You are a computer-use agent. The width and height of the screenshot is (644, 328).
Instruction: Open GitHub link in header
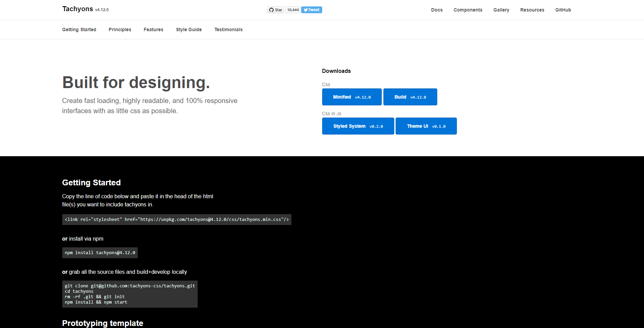pos(563,10)
